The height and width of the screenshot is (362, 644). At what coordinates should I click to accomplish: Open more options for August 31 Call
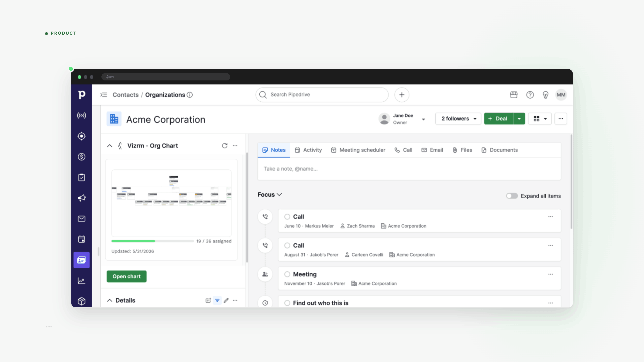[x=550, y=246]
